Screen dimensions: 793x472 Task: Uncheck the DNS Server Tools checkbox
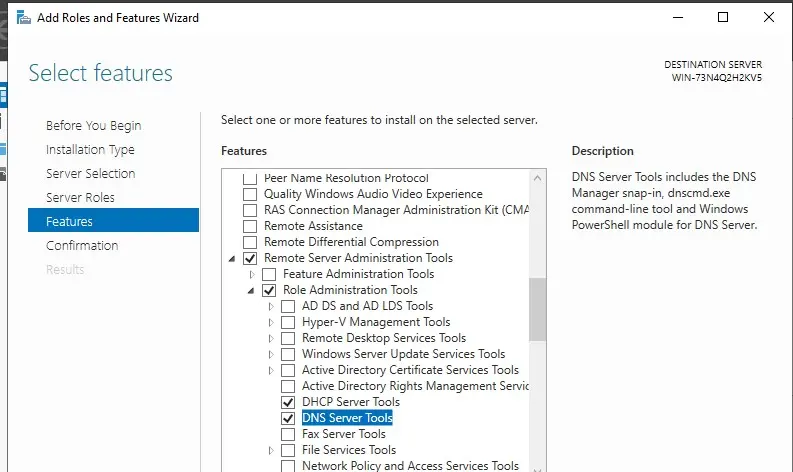click(x=288, y=418)
